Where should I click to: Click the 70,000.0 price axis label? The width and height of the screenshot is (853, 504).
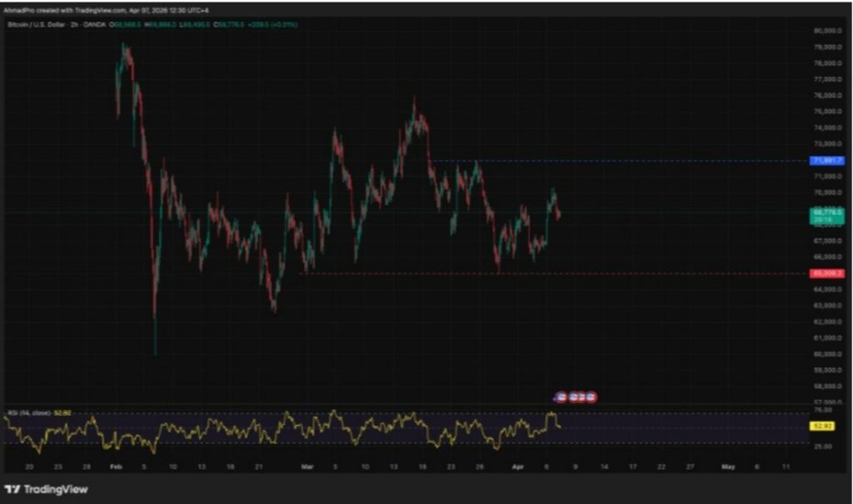827,192
